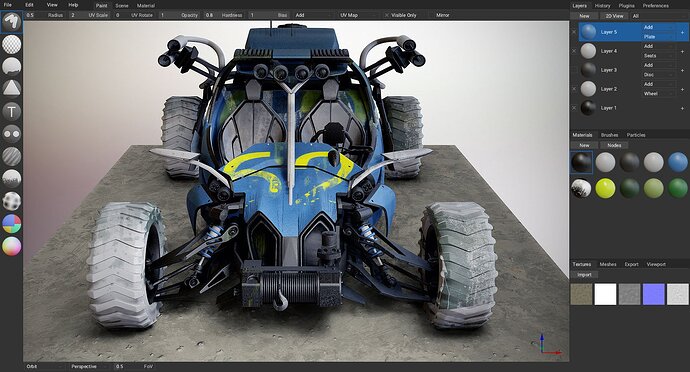Select the purple normal map texture
This screenshot has height=372, width=690.
point(654,294)
